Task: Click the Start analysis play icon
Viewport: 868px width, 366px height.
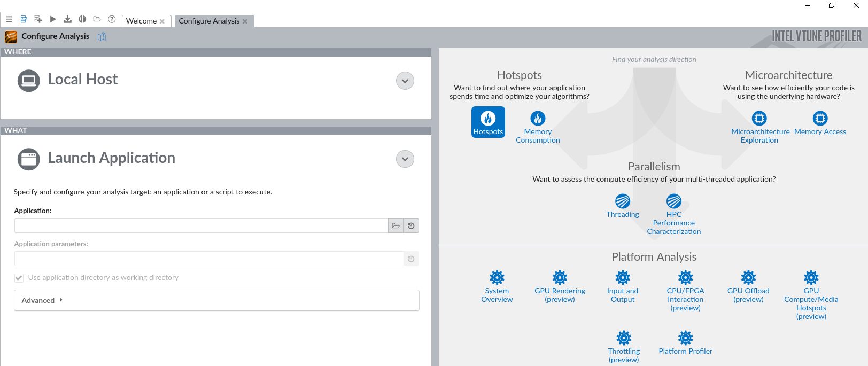Action: (x=53, y=19)
